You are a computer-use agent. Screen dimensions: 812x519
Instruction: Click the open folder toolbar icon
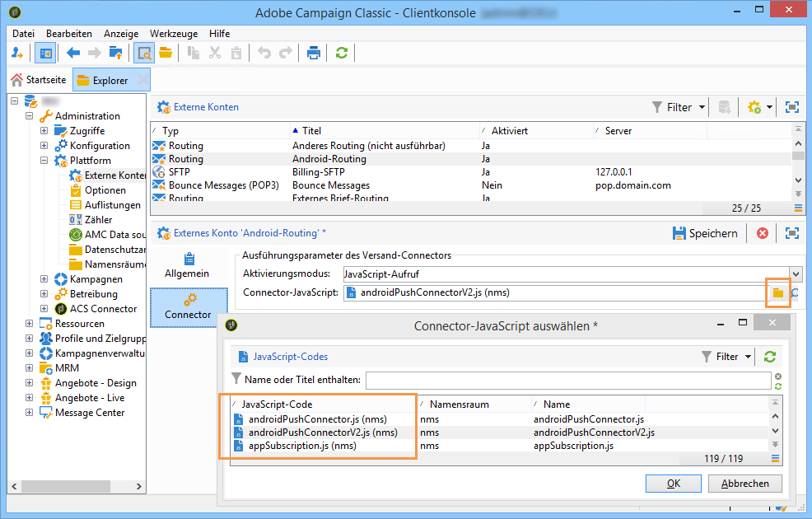coord(166,53)
